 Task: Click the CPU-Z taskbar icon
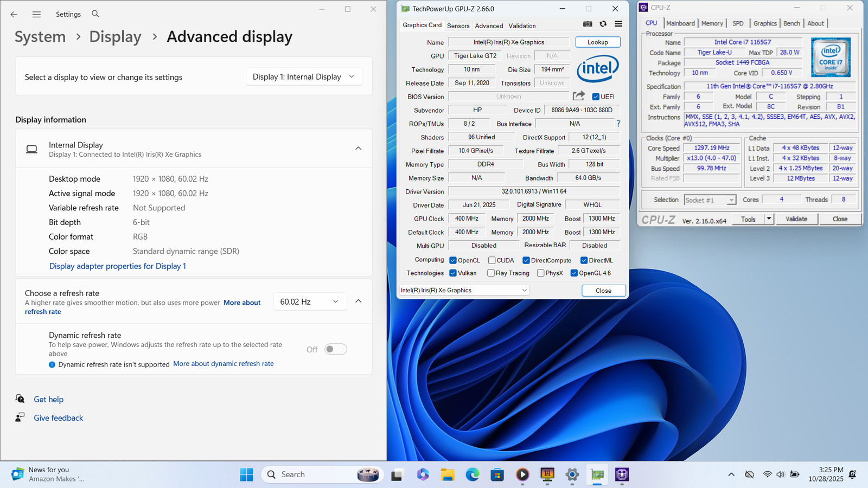tap(622, 474)
